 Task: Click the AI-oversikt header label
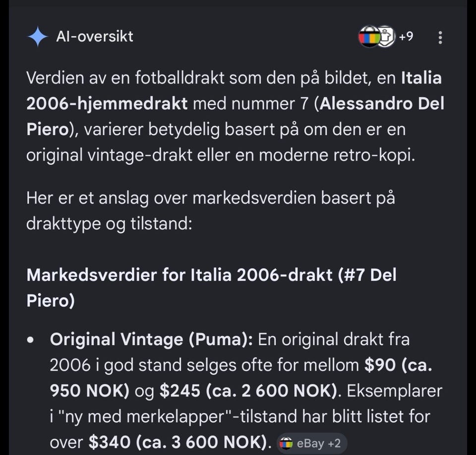click(94, 37)
